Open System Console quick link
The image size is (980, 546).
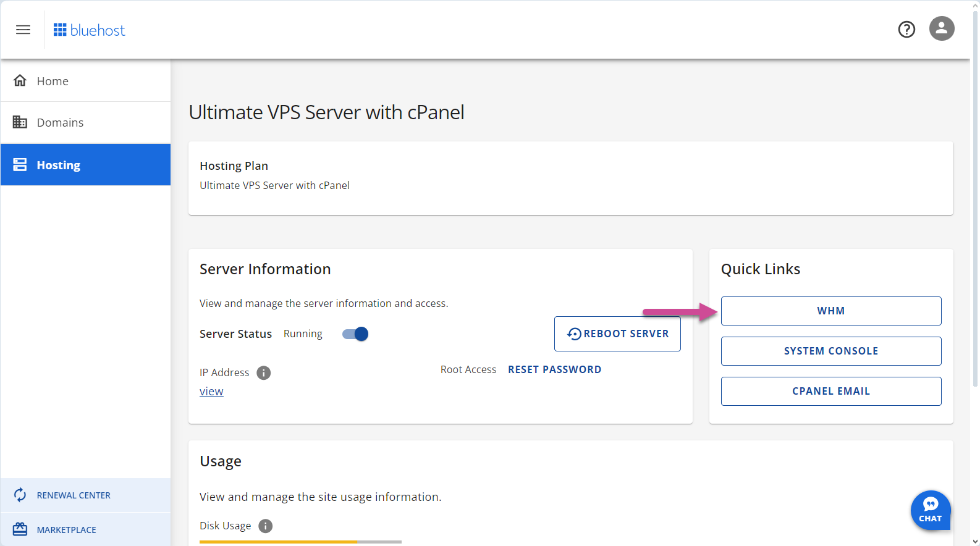[x=831, y=351]
